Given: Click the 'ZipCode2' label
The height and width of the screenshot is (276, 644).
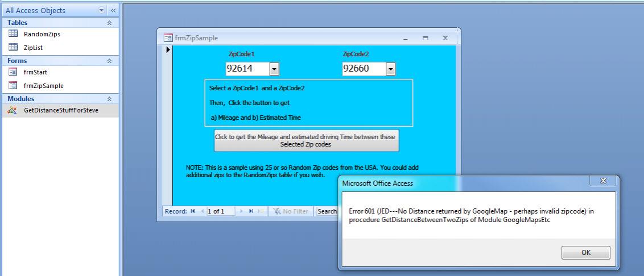Looking at the screenshot, I should [x=356, y=54].
